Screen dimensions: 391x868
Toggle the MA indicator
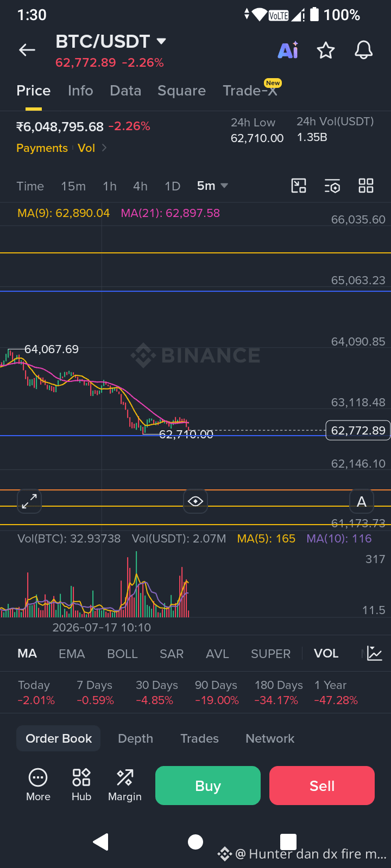click(x=27, y=654)
